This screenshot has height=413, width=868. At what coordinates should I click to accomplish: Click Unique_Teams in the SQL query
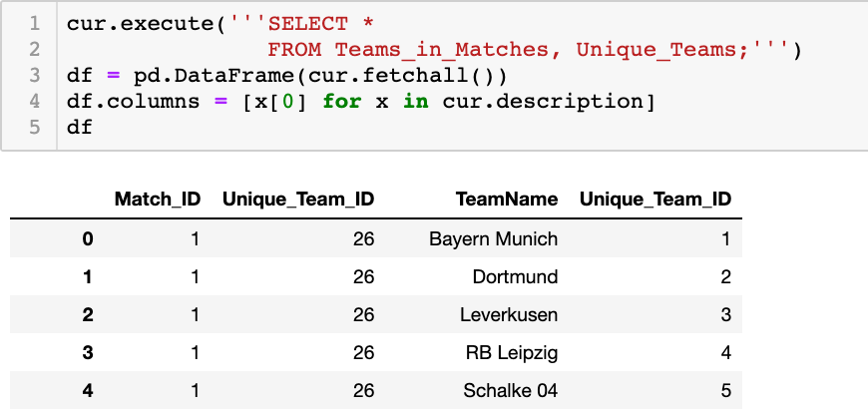coord(655,51)
